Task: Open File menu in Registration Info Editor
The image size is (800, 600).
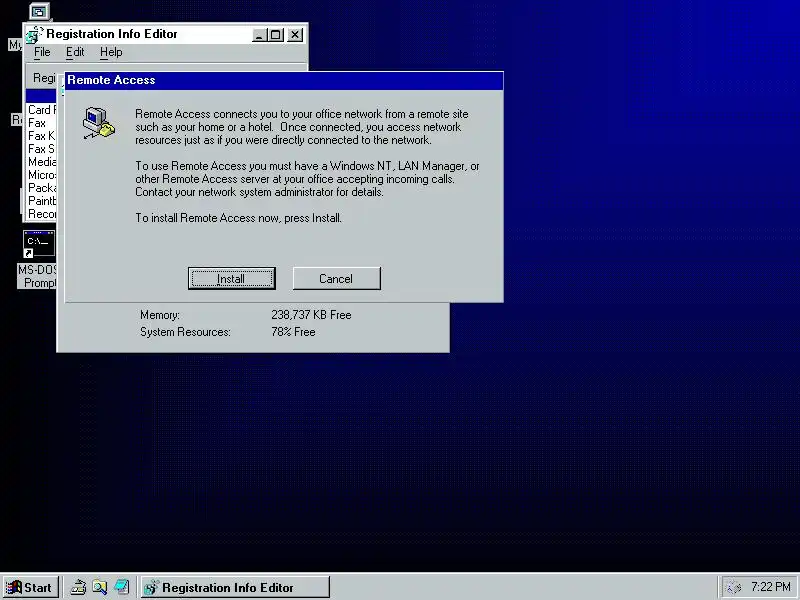Action: [x=42, y=52]
